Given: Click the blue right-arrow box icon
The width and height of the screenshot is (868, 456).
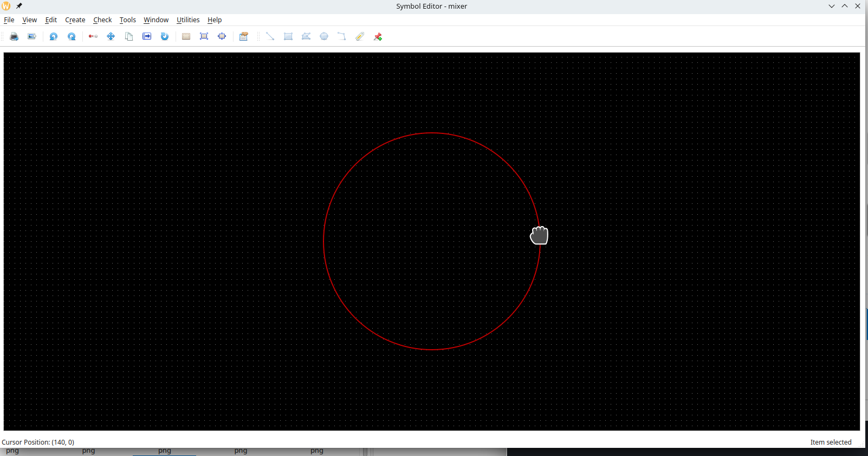Looking at the screenshot, I should pos(147,36).
